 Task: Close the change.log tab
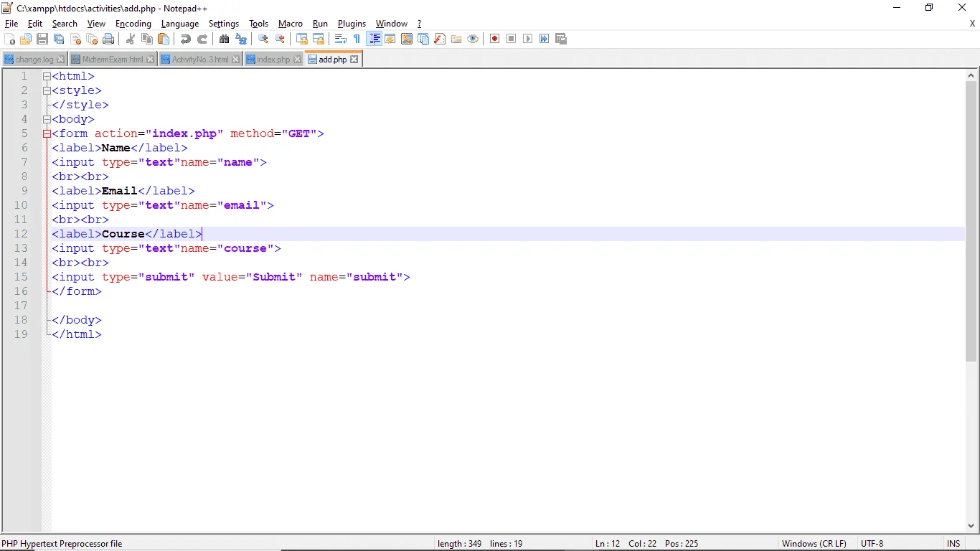[x=61, y=60]
